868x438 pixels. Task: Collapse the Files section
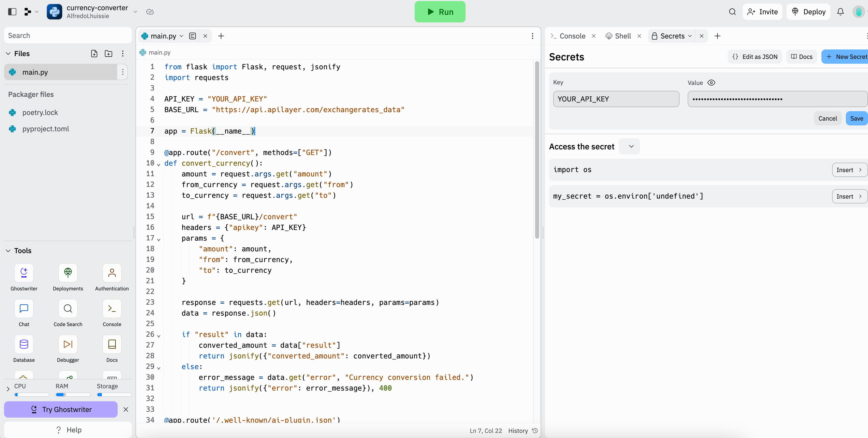pyautogui.click(x=8, y=54)
